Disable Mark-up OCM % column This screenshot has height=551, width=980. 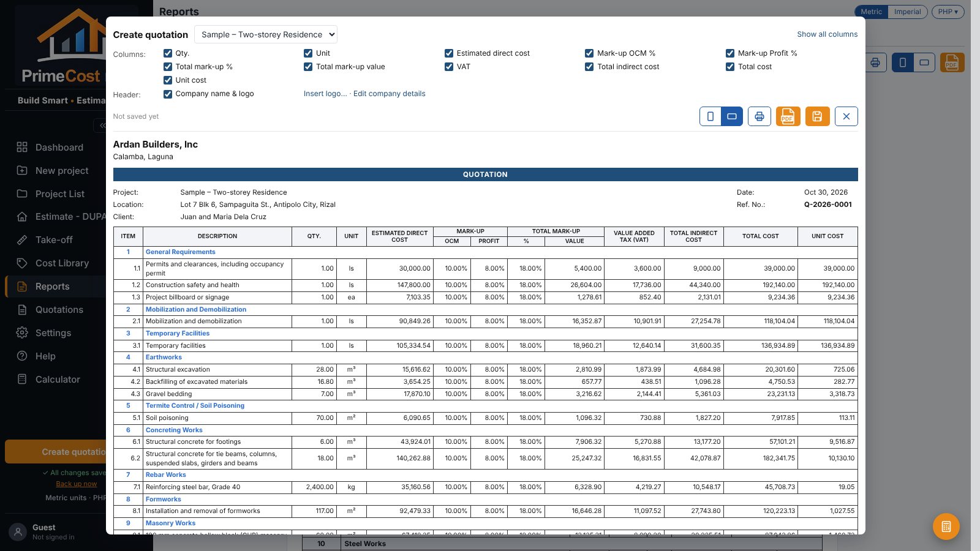[x=589, y=53]
